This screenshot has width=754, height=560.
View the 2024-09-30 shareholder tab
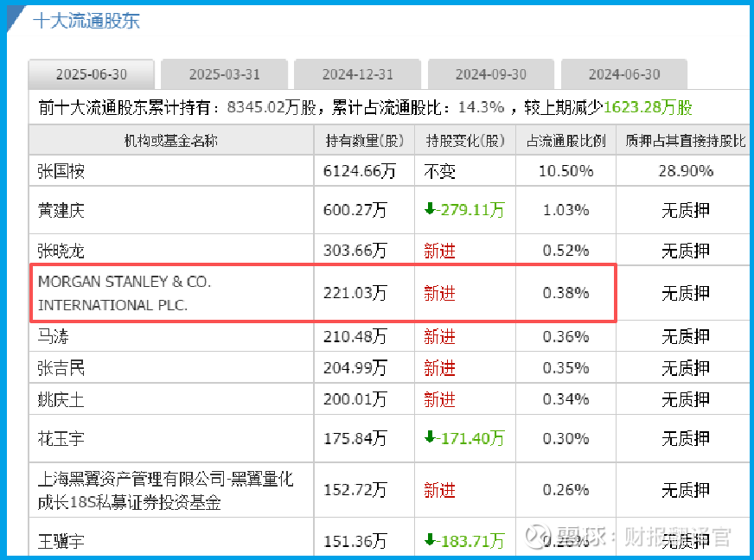click(x=491, y=74)
